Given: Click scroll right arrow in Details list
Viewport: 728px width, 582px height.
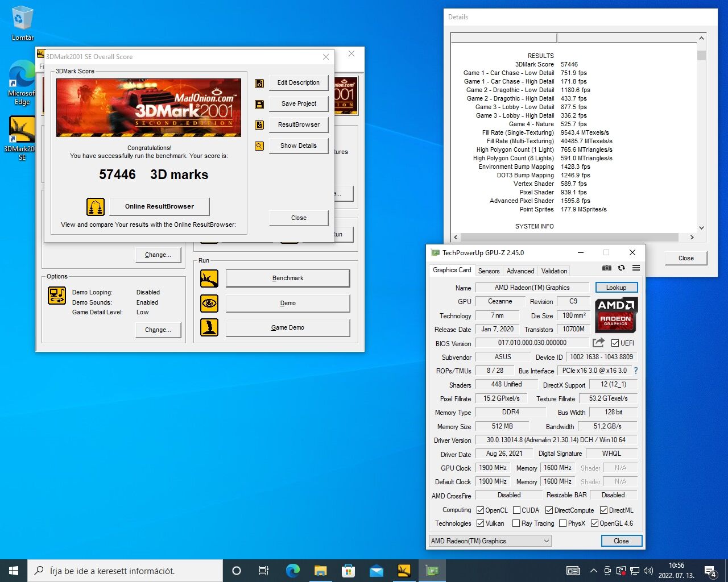Looking at the screenshot, I should 692,237.
